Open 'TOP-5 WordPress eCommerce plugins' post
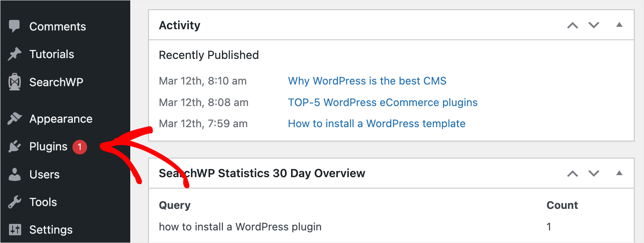 click(x=383, y=102)
